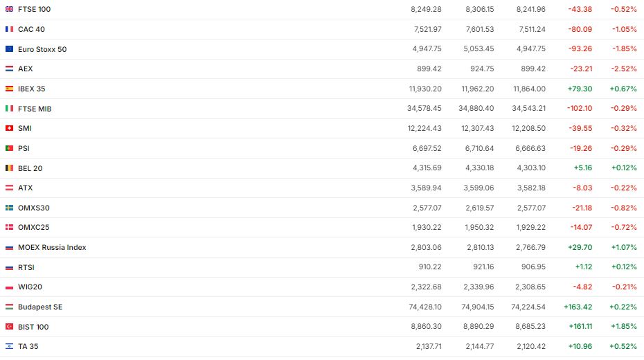Open the FTSE MIB index link
The width and height of the screenshot is (644, 360).
(x=35, y=109)
